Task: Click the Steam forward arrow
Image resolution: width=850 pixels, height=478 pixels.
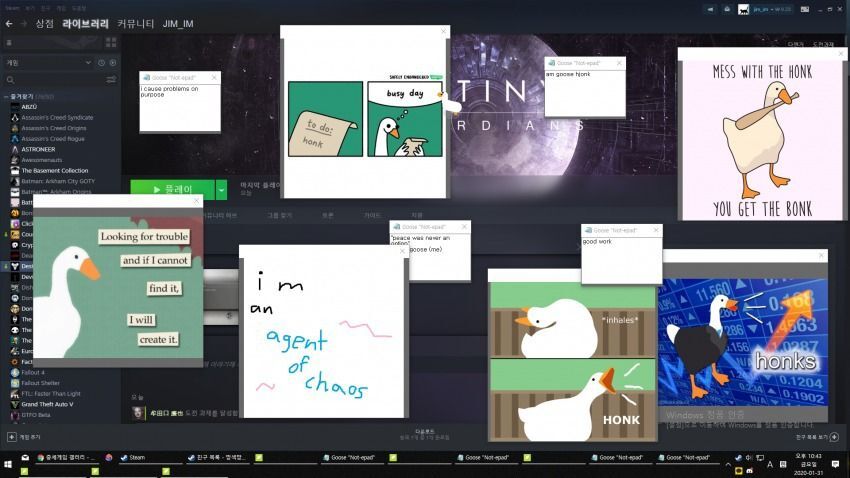Action: (x=23, y=24)
